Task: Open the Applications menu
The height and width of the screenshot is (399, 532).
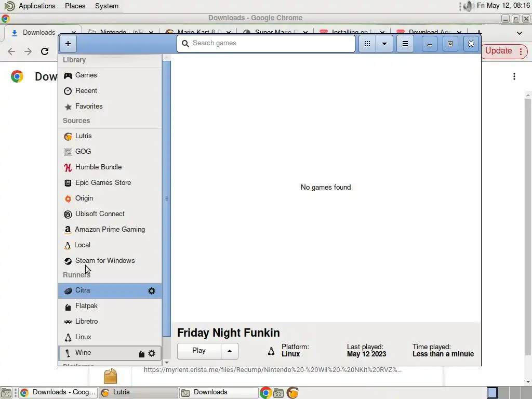Action: (x=37, y=6)
